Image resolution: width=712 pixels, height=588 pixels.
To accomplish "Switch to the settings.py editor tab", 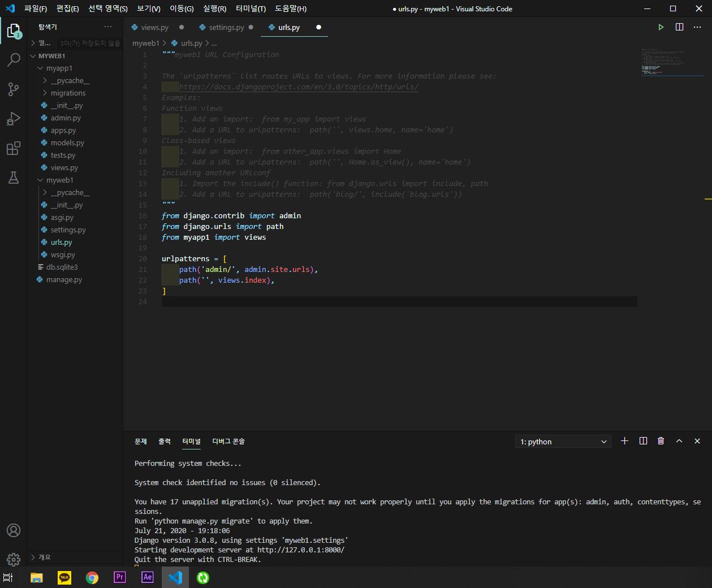I will [x=226, y=27].
